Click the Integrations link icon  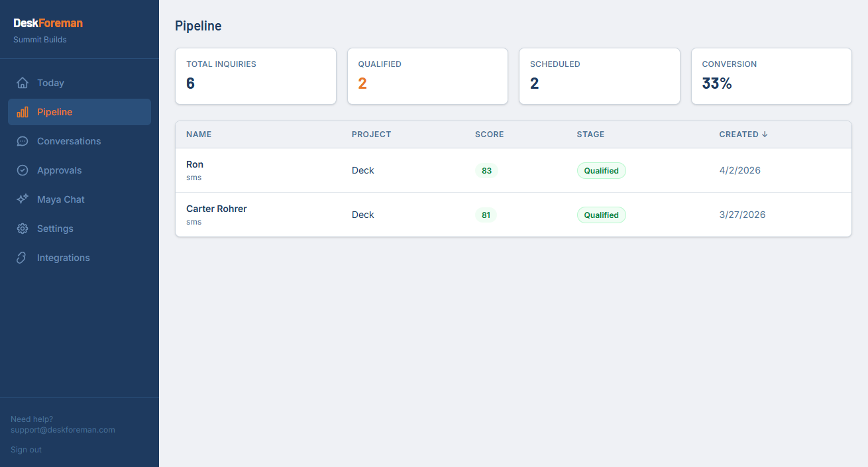pos(23,258)
